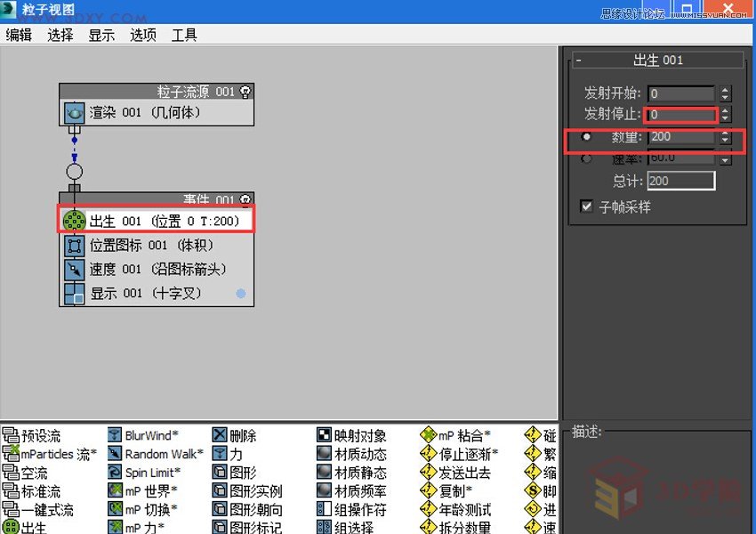This screenshot has height=534, width=756.
Task: Pick Random Walk operator from the depot
Action: pos(156,454)
